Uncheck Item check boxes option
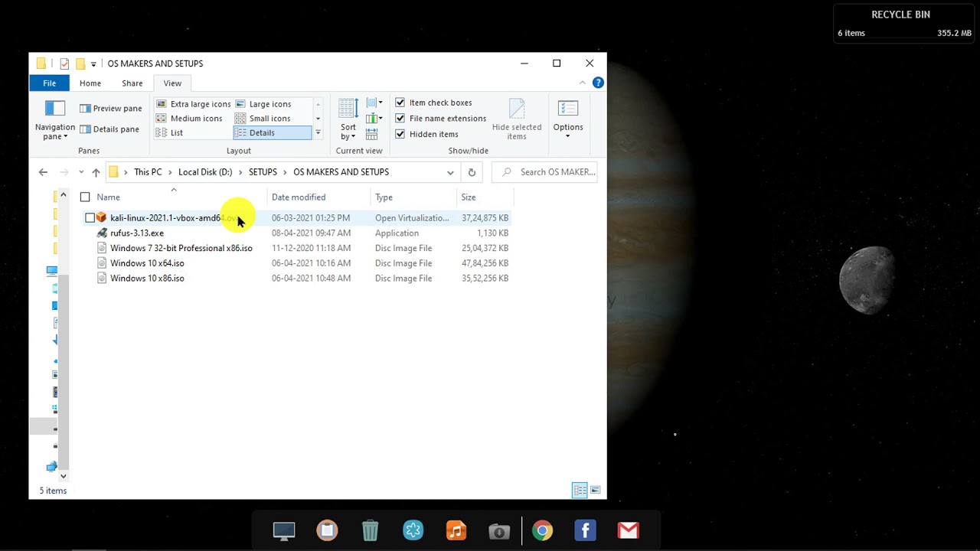The height and width of the screenshot is (551, 980). pyautogui.click(x=433, y=103)
